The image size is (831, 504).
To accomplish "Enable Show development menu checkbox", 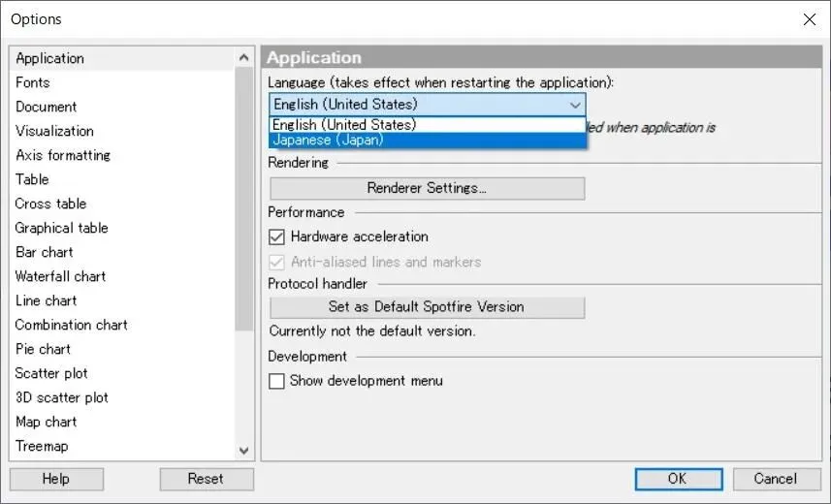I will [278, 381].
